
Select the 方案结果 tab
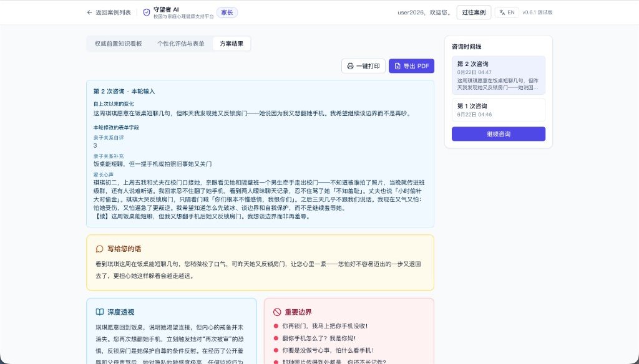click(232, 44)
